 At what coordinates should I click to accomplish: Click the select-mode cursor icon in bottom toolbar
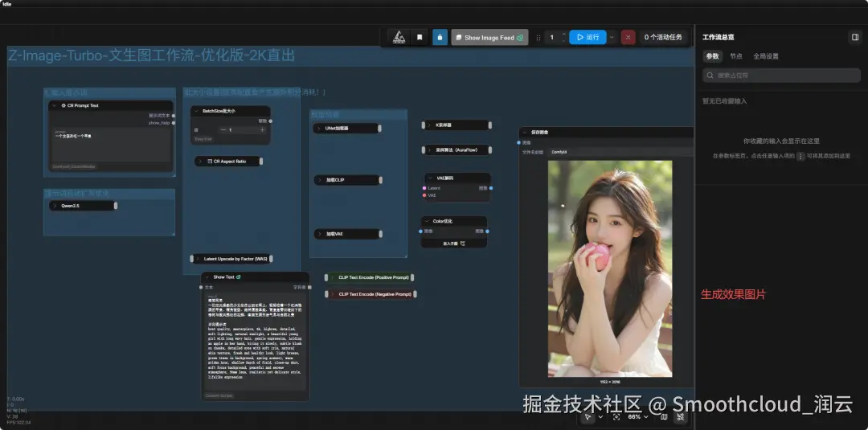586,416
